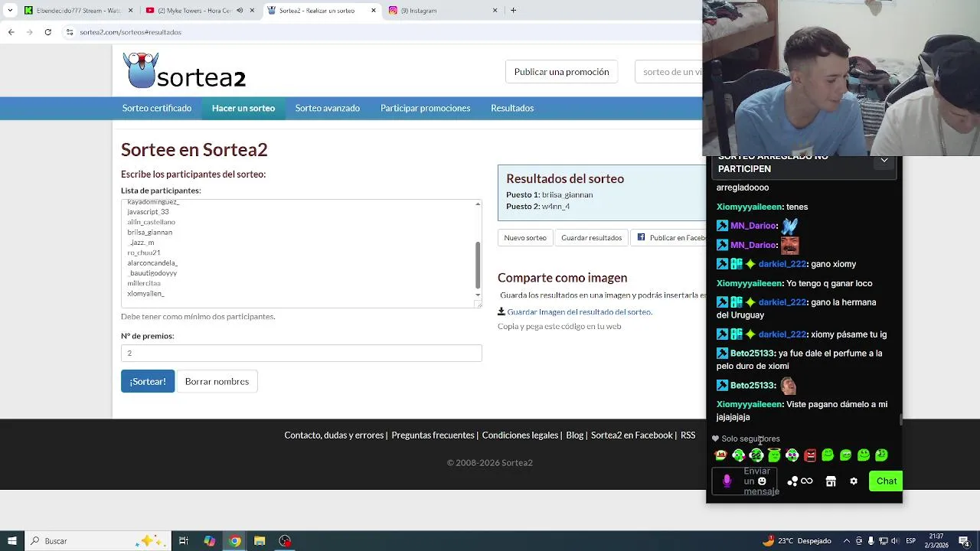Click the chat points bubbles icon
The image size is (980, 551).
click(792, 481)
